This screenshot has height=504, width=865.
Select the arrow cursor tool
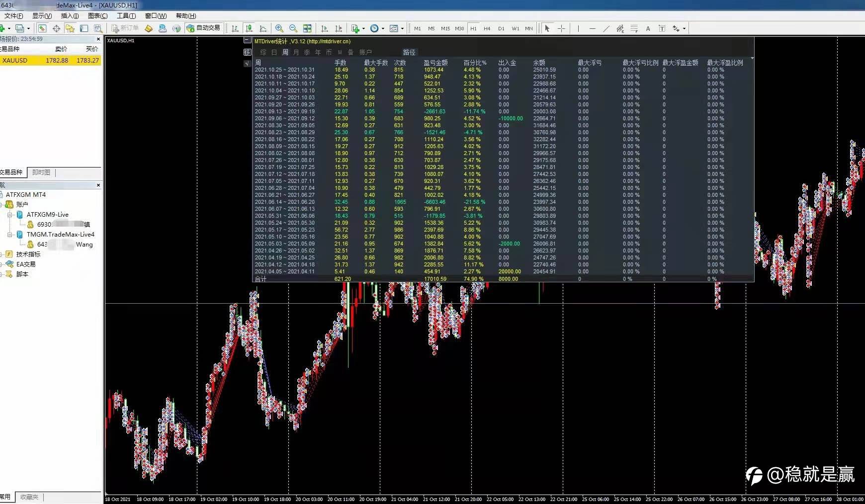coord(547,28)
